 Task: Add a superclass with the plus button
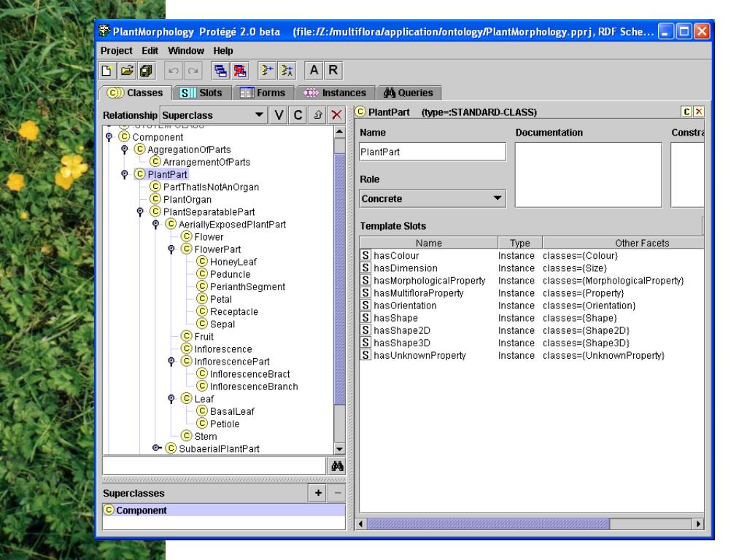tap(318, 494)
